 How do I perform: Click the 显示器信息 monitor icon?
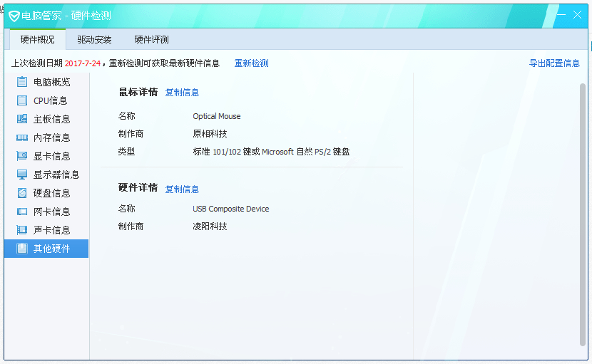[22, 175]
